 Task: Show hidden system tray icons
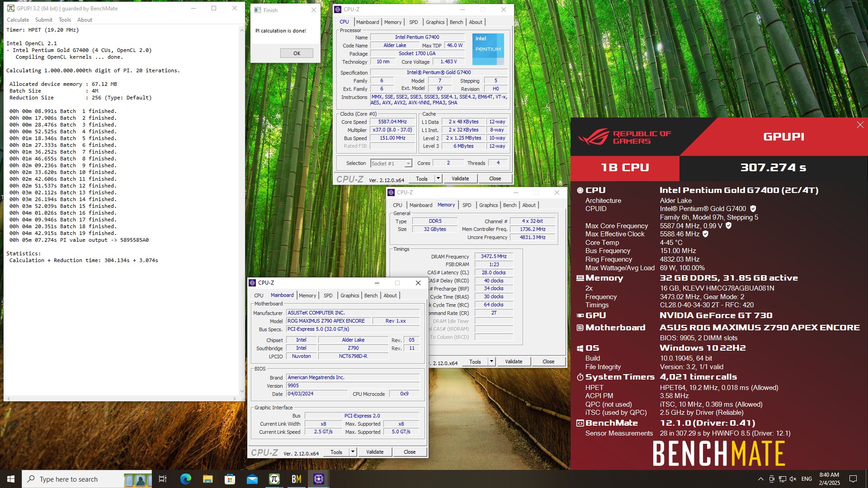(x=760, y=479)
